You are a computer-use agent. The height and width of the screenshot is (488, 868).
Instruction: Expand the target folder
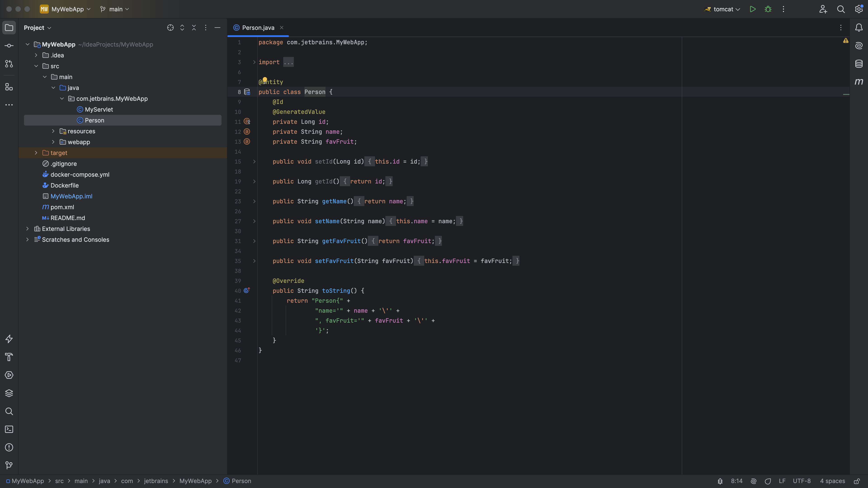point(36,153)
